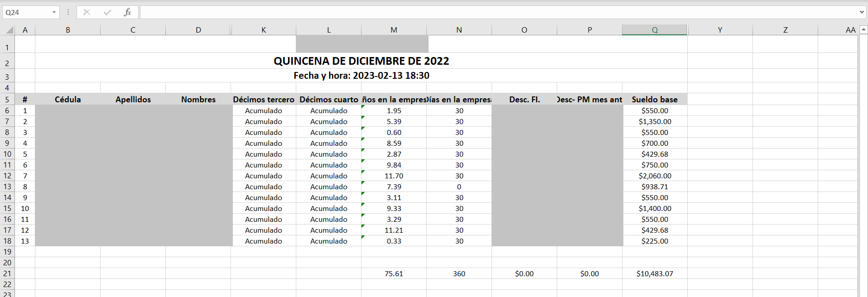The height and width of the screenshot is (297, 868).
Task: Select column K header
Action: tap(264, 30)
